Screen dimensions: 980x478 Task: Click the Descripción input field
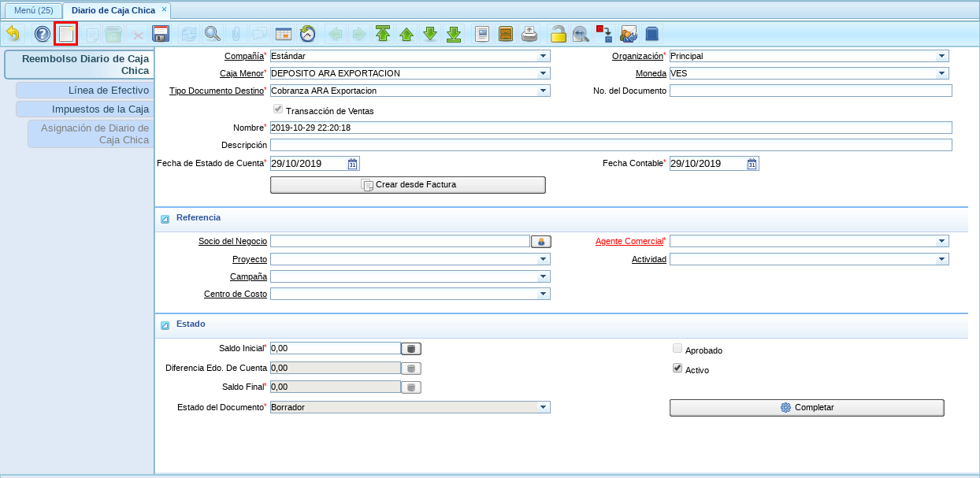[x=611, y=145]
